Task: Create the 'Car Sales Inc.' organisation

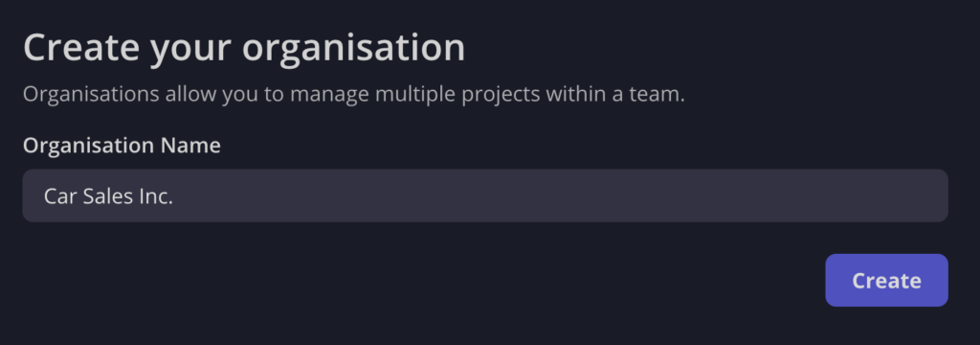Action: [x=886, y=280]
